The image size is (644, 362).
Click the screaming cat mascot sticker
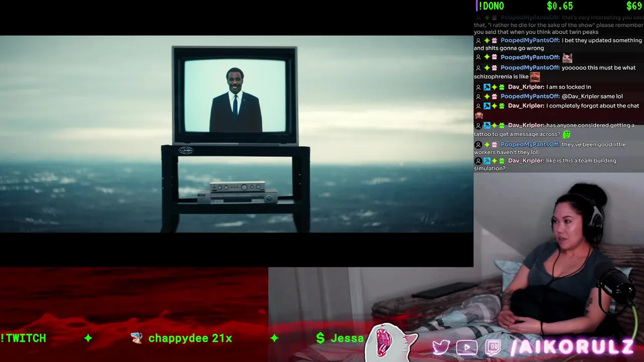390,342
